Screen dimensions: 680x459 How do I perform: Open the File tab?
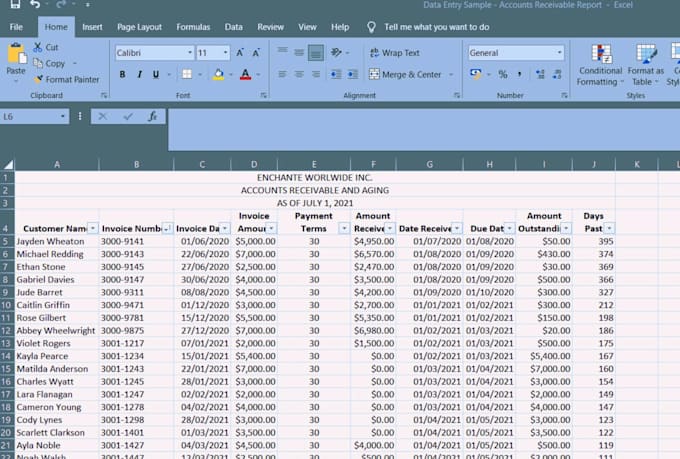16,27
